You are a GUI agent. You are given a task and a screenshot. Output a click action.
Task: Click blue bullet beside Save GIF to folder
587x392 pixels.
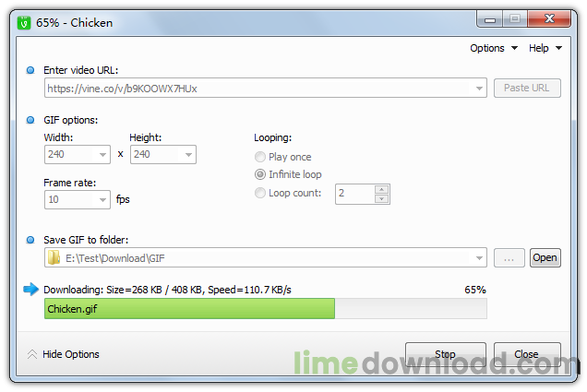click(x=30, y=240)
